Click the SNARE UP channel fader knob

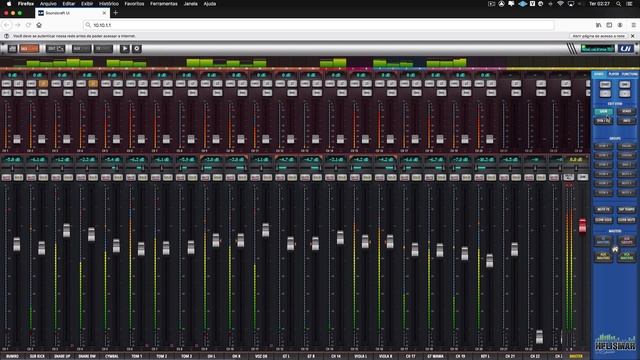pos(67,231)
